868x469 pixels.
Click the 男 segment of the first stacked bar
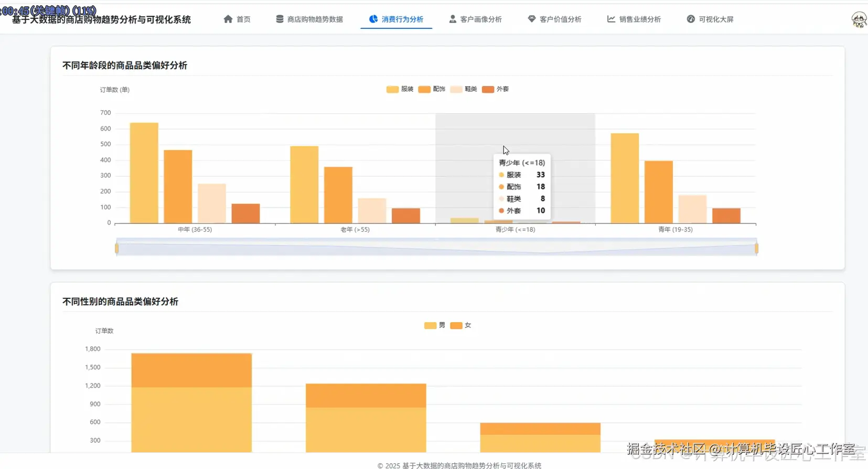coord(191,420)
